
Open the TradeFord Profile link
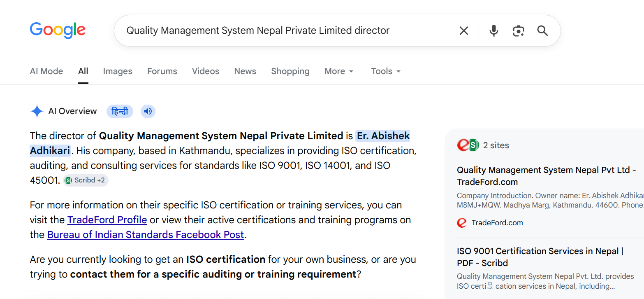pyautogui.click(x=107, y=220)
